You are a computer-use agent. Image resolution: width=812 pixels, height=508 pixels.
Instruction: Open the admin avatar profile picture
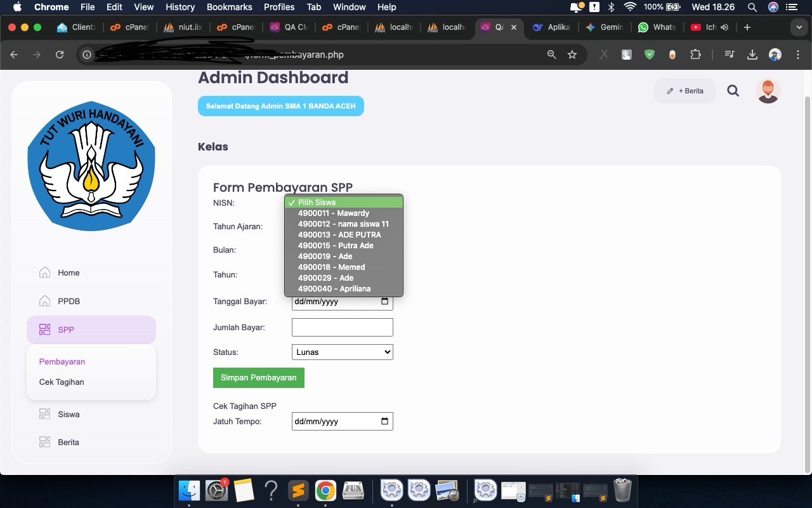point(768,91)
